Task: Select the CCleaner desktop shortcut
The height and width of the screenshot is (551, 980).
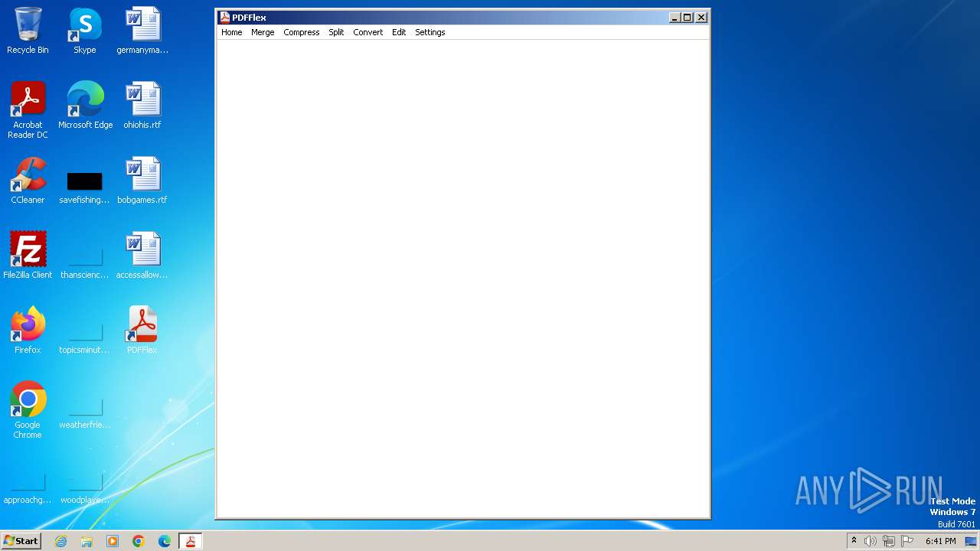Action: tap(28, 181)
